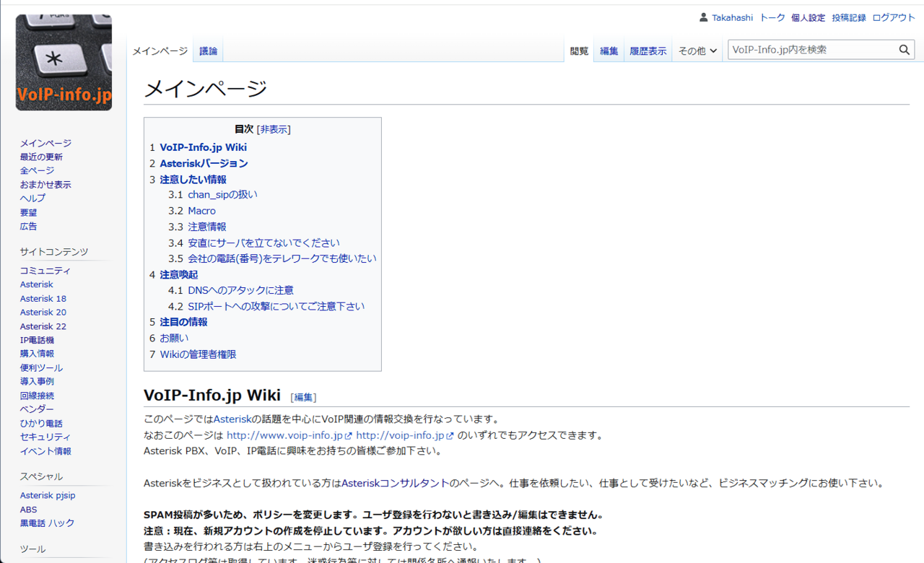Hide the table of contents via 非表示

(x=274, y=129)
